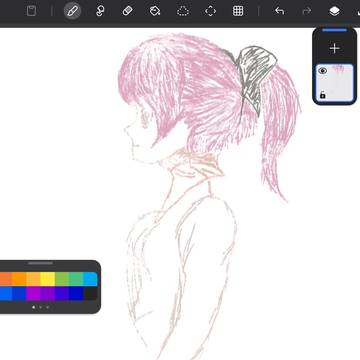Go to first palette page dot

(x=33, y=307)
